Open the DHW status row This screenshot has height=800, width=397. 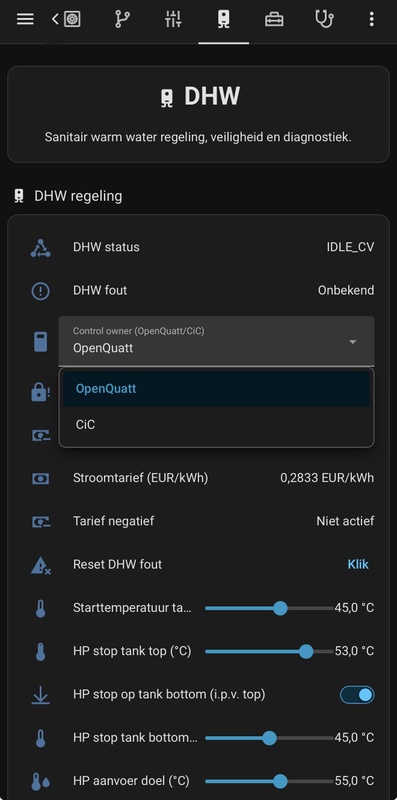198,247
